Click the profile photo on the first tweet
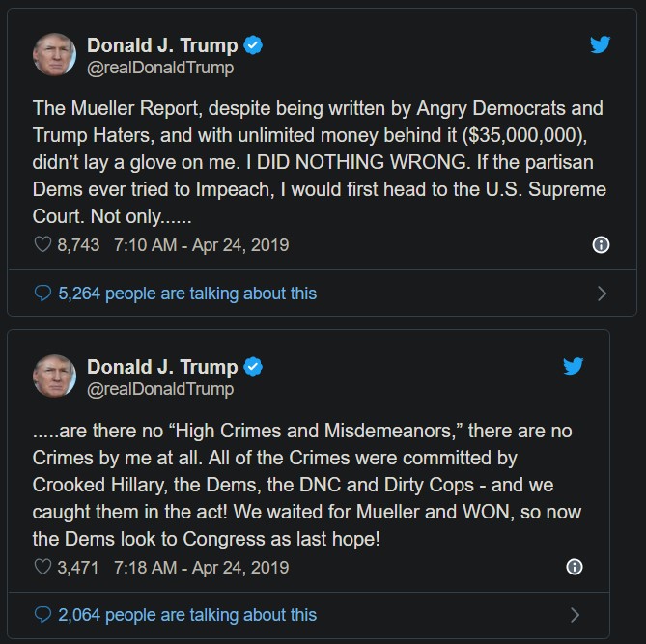646x644 pixels. (54, 55)
